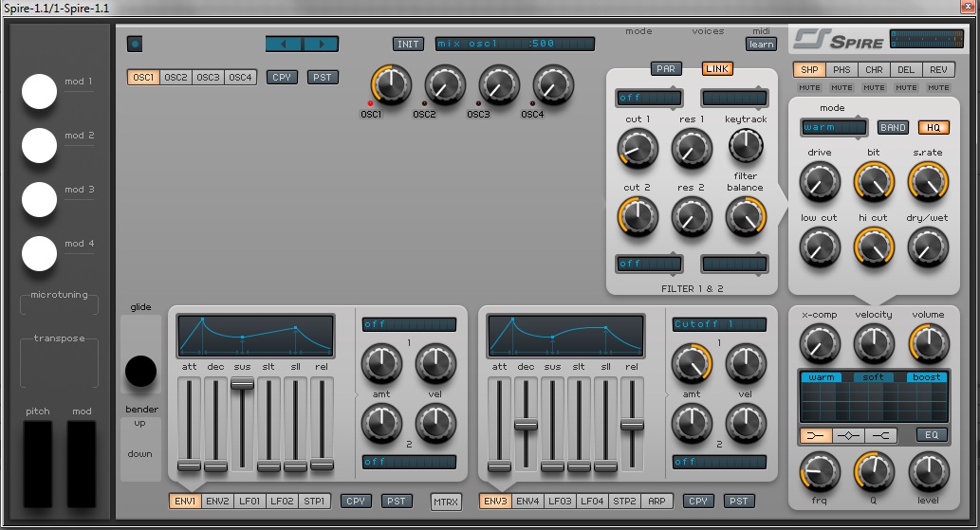Click the res 2 filter knob
This screenshot has width=980, height=530.
point(692,216)
